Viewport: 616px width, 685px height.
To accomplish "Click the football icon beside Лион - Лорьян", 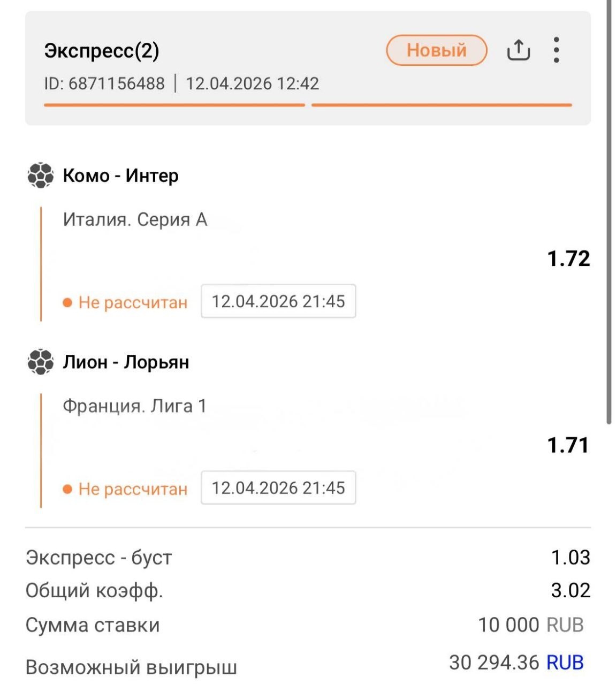I will (41, 362).
